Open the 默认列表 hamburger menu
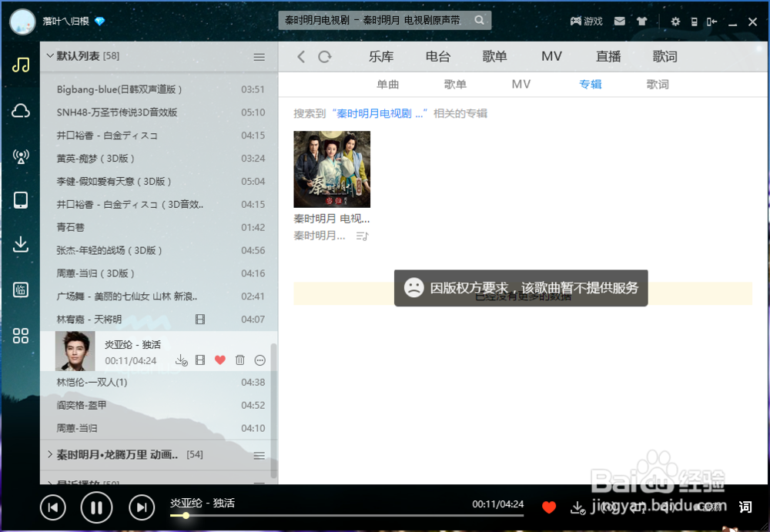The height and width of the screenshot is (532, 770). (x=259, y=57)
